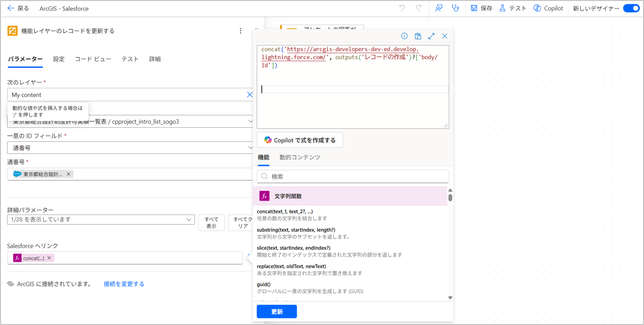Click the clipboard paste icon in expression editor

coord(418,36)
